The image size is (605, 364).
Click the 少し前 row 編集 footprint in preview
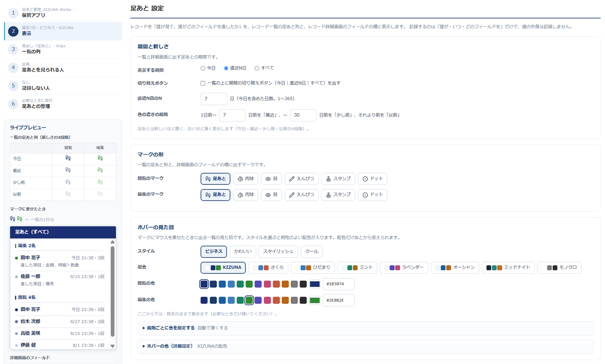click(100, 182)
